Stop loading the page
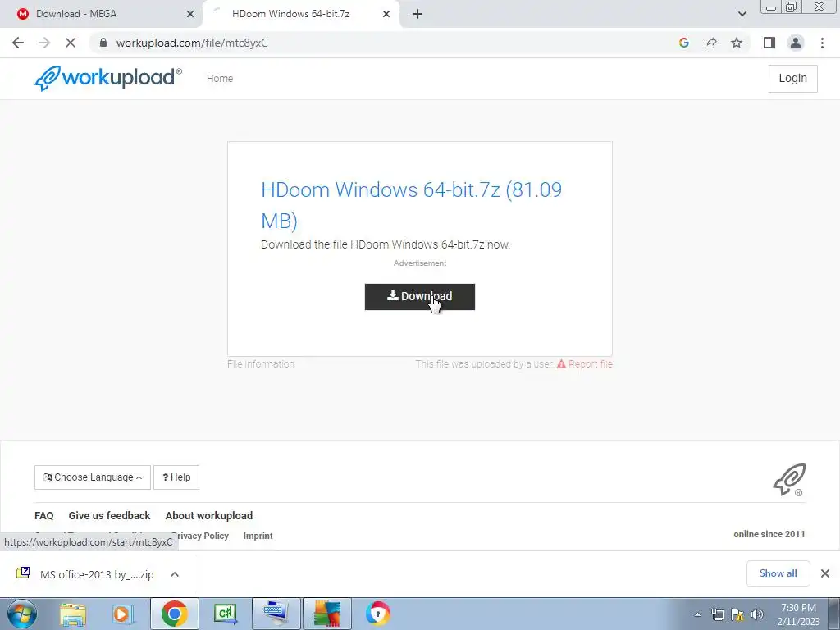This screenshot has width=840, height=630. coord(71,43)
